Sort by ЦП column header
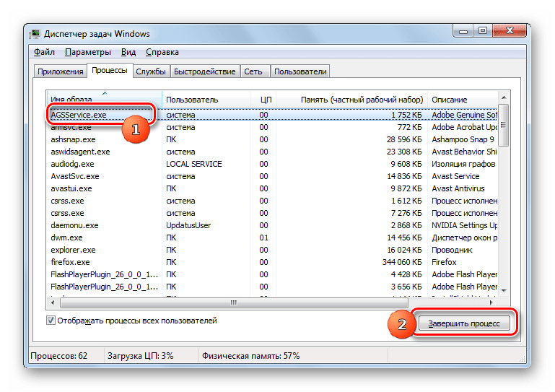Screen dimensions: 555x392 [x=263, y=100]
